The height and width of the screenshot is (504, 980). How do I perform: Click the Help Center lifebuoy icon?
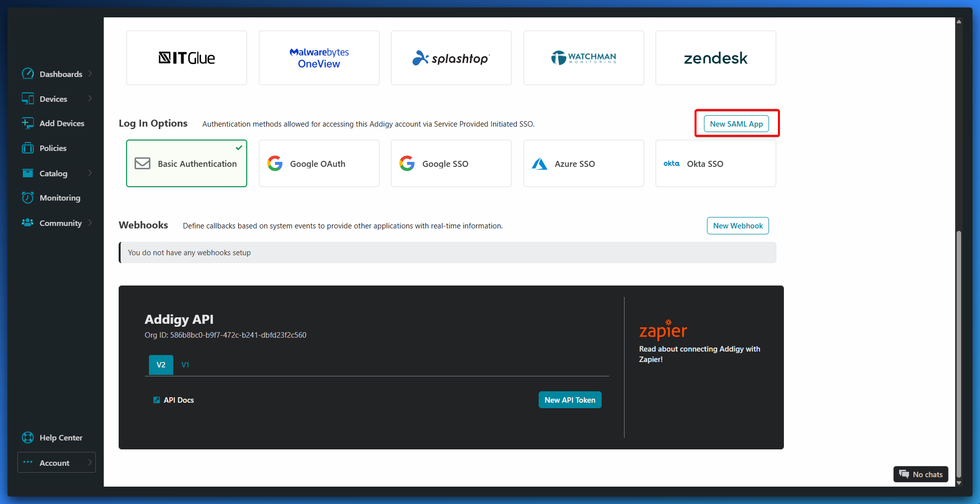(28, 437)
